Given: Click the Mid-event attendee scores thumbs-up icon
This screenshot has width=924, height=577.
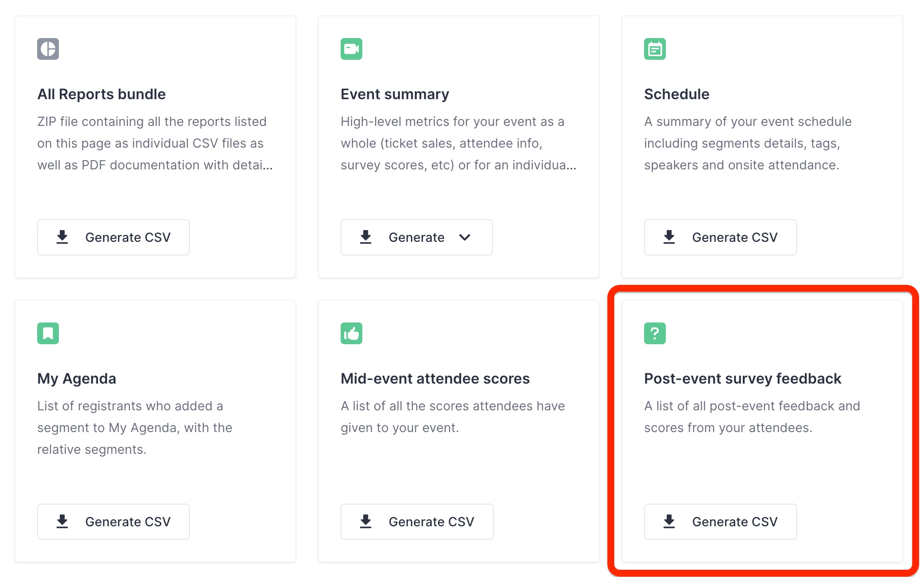Looking at the screenshot, I should coord(351,333).
